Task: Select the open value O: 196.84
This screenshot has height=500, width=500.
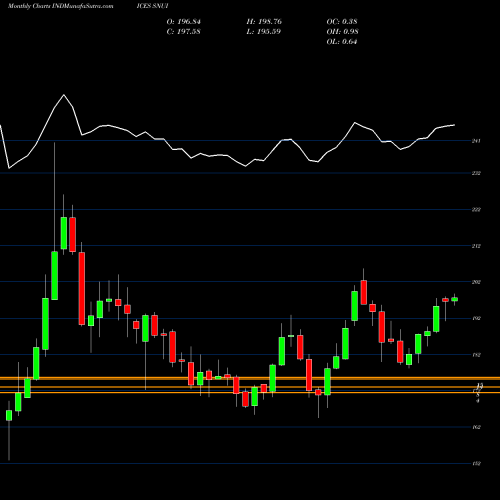Action: click(184, 22)
